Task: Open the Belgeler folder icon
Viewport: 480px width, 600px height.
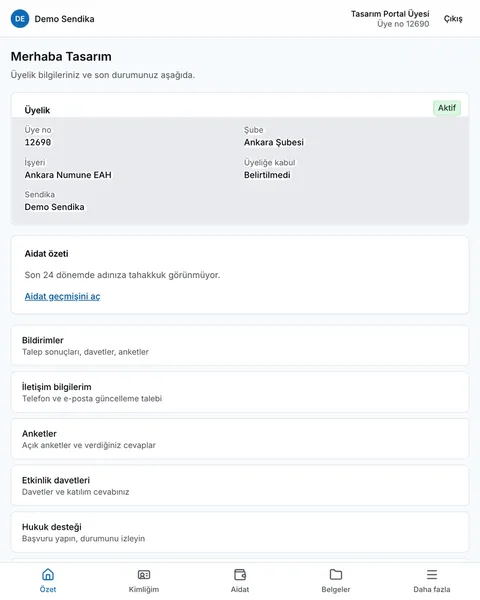Action: coord(336,574)
